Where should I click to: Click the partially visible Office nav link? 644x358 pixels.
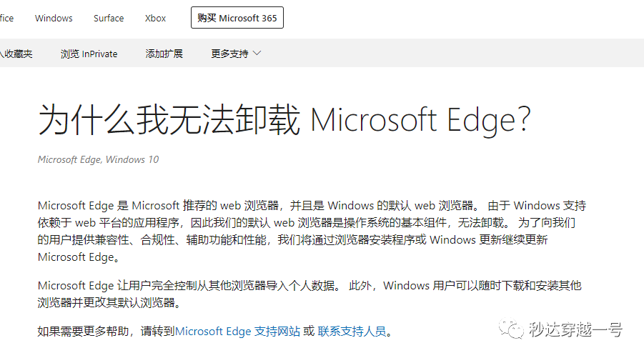pyautogui.click(x=6, y=18)
